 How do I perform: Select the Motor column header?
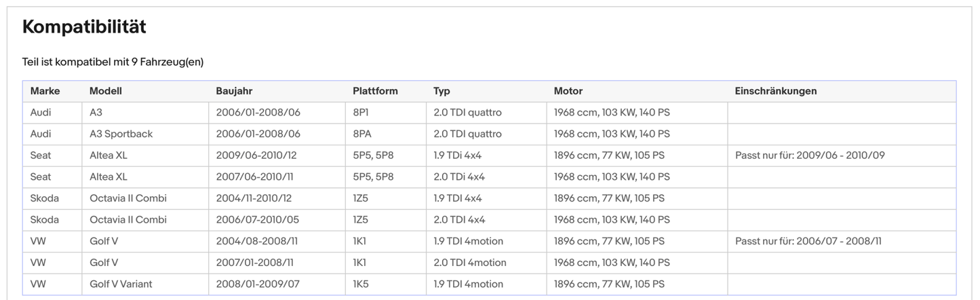568,91
